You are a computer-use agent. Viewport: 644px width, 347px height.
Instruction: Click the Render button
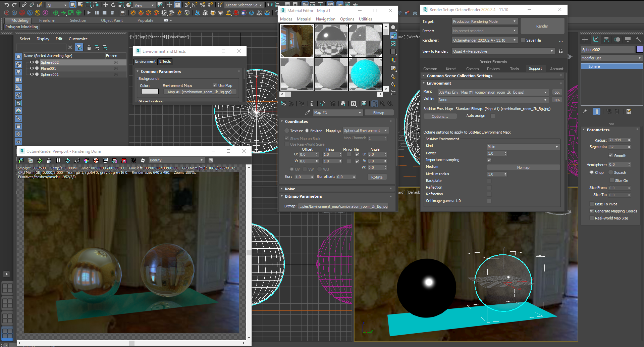(542, 26)
